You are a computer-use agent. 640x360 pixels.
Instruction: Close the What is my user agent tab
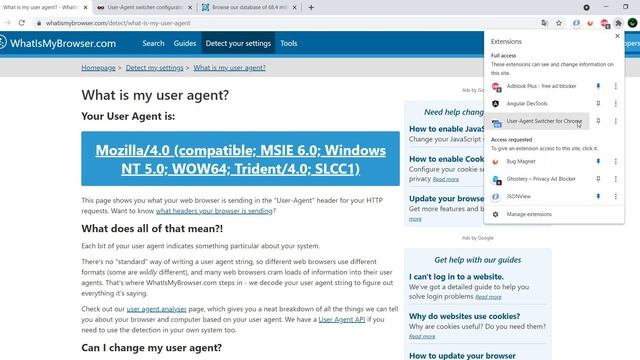coord(85,7)
